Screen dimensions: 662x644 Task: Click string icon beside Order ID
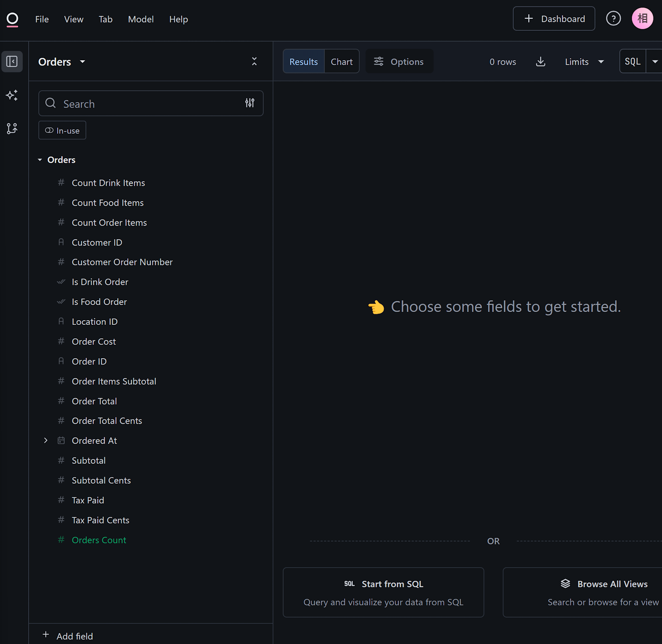coord(61,361)
